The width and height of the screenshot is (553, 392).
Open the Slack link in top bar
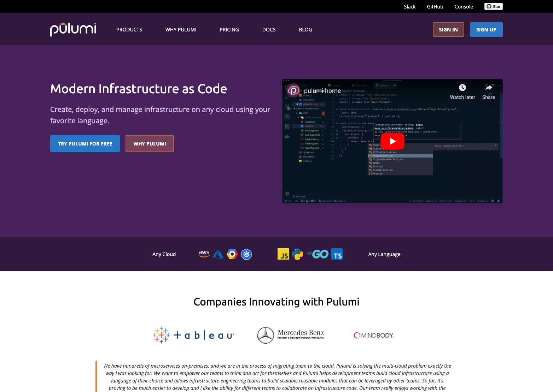tap(410, 7)
